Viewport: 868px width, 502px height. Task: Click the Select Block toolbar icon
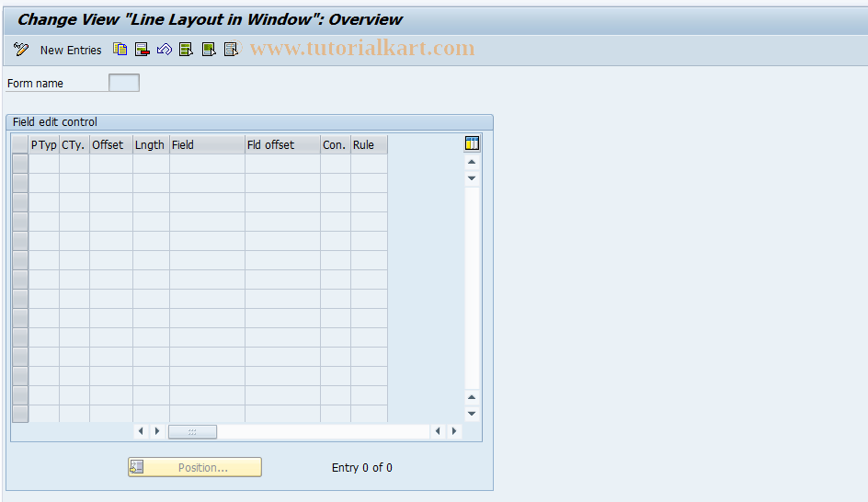click(x=209, y=50)
